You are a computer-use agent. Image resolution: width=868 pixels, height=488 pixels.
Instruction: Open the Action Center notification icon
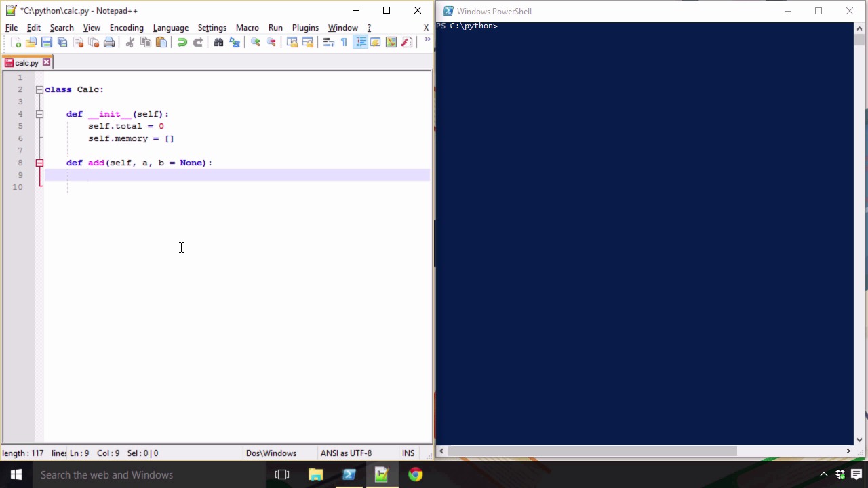[856, 474]
